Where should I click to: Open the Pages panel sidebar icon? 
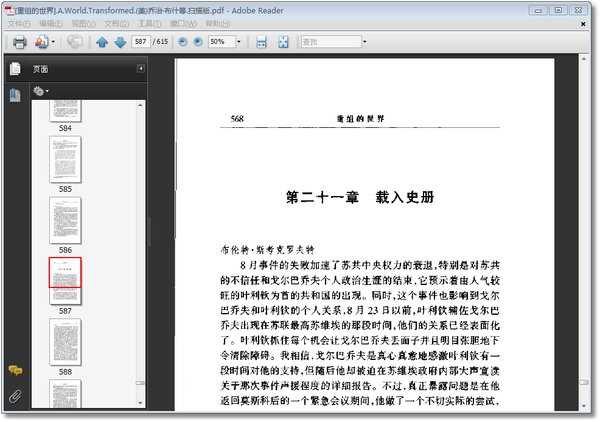pos(15,69)
